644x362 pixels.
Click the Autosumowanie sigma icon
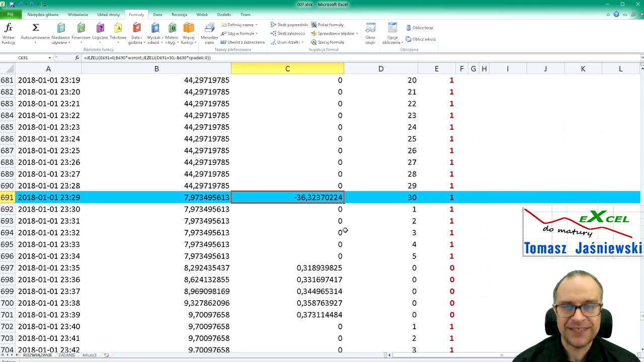click(35, 28)
